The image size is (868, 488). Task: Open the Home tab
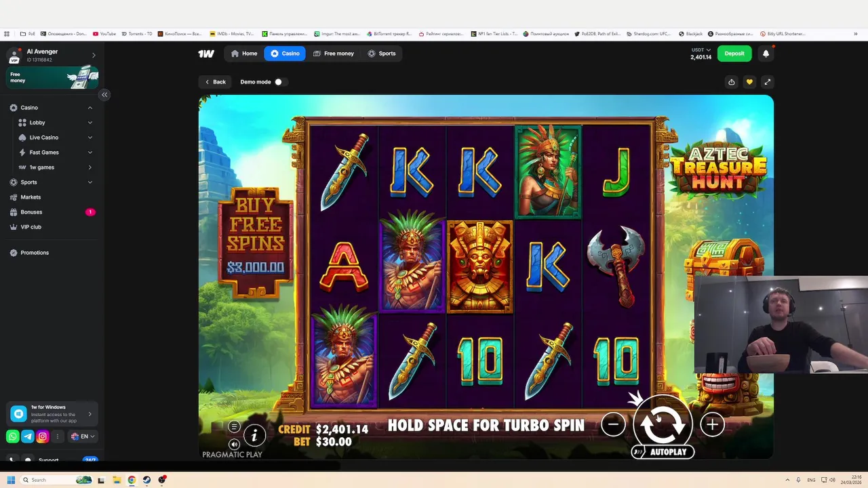(x=244, y=54)
